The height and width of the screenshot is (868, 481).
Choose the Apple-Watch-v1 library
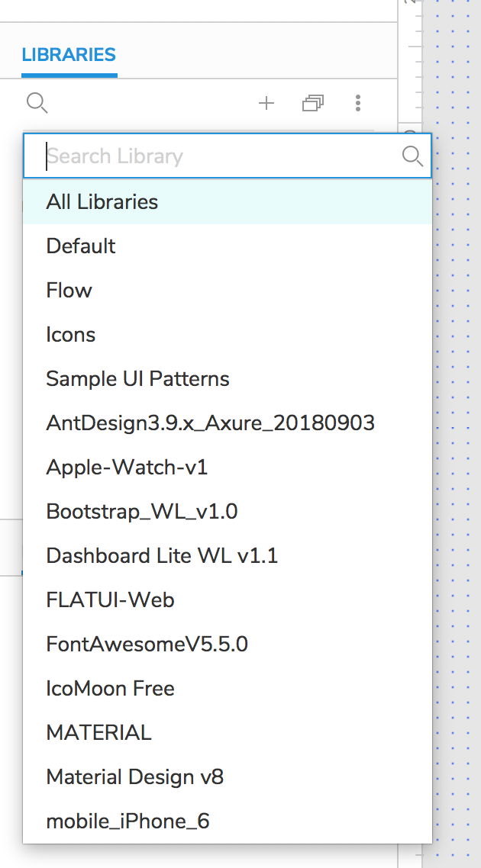[x=228, y=468]
